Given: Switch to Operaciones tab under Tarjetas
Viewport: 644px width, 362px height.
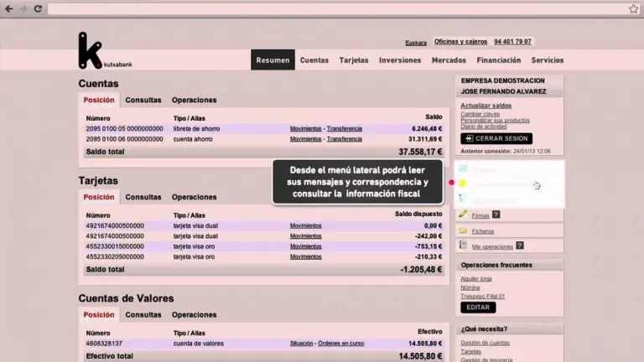Looking at the screenshot, I should pyautogui.click(x=194, y=198).
